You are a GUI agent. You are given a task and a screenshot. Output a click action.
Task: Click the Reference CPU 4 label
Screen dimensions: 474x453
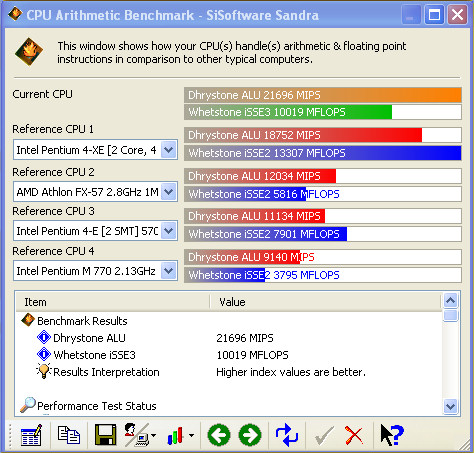53,251
